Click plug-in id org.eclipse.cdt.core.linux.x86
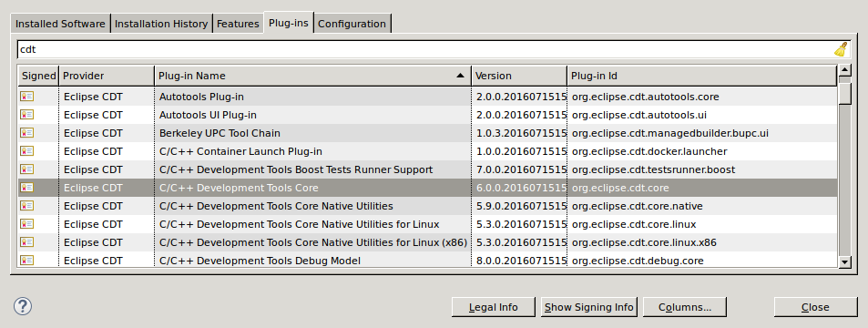 tap(645, 242)
